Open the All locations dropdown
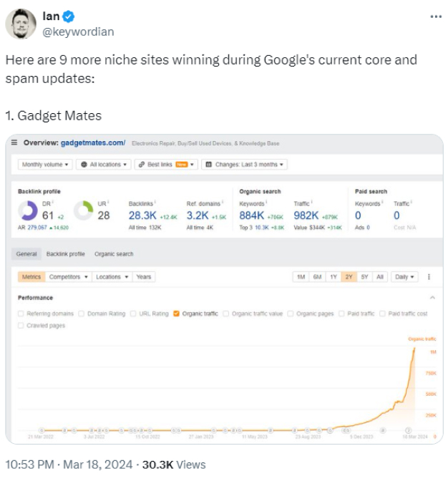The height and width of the screenshot is (481, 448). 104,165
